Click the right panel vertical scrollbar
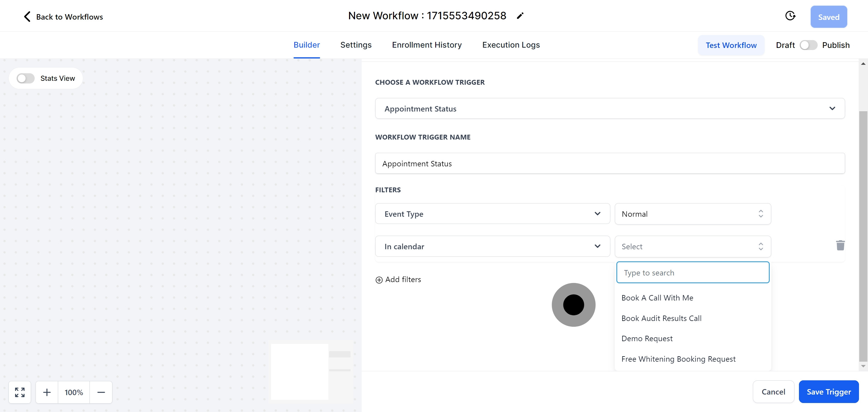 tap(863, 236)
